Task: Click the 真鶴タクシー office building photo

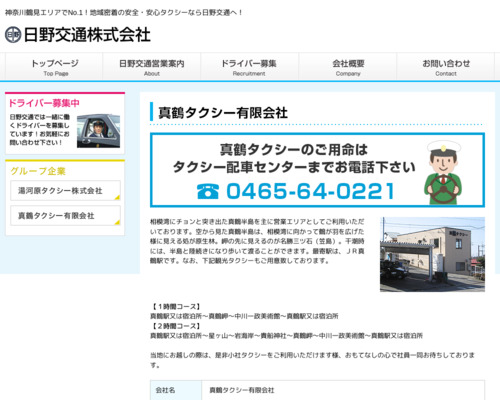Action: [x=432, y=255]
